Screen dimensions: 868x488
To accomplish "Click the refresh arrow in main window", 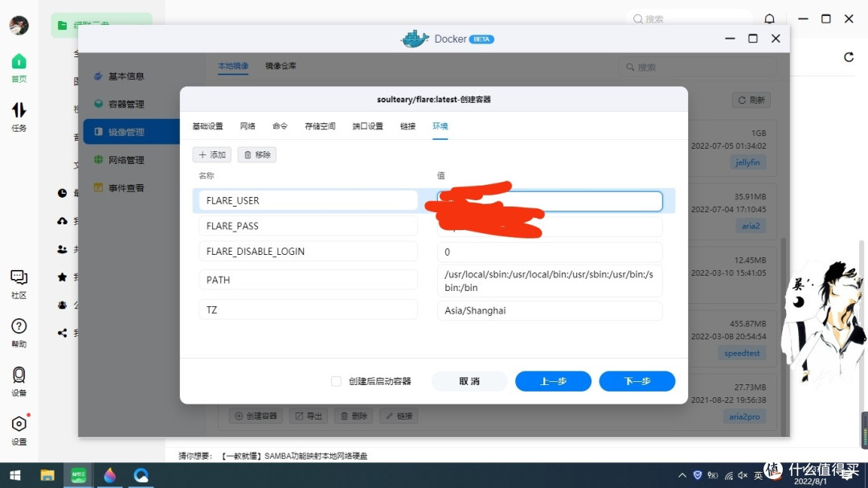I will click(x=849, y=56).
